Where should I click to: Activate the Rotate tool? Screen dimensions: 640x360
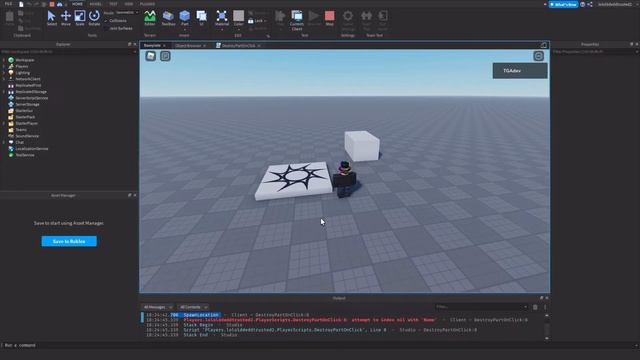[94, 18]
